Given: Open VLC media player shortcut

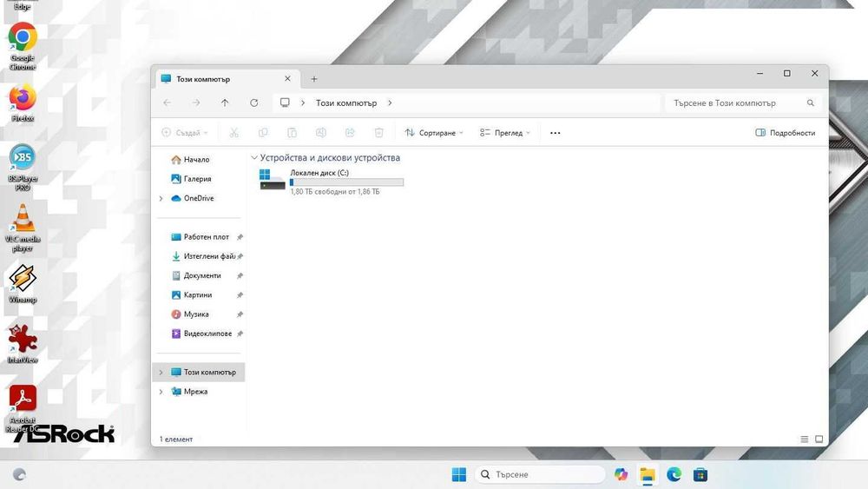Looking at the screenshot, I should pos(23,228).
